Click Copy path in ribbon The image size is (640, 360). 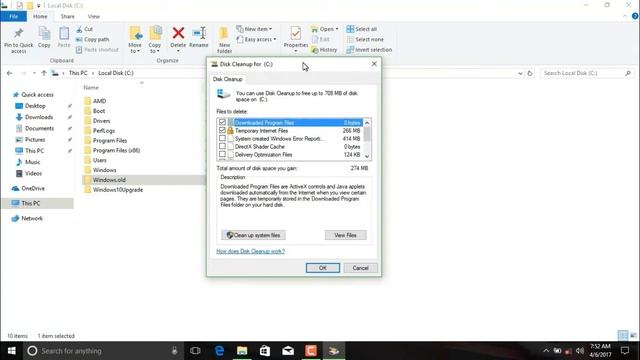coord(93,40)
